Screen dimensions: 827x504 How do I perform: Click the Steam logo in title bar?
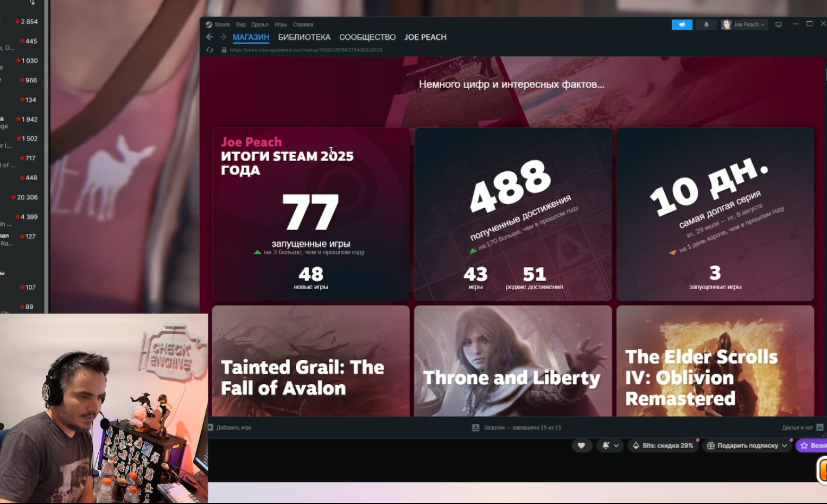(x=208, y=24)
